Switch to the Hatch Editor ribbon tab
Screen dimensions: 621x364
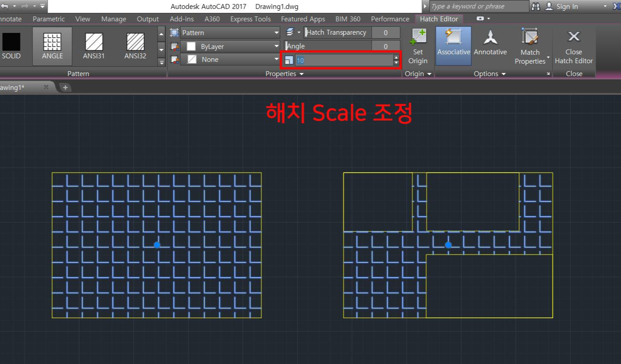pyautogui.click(x=438, y=19)
